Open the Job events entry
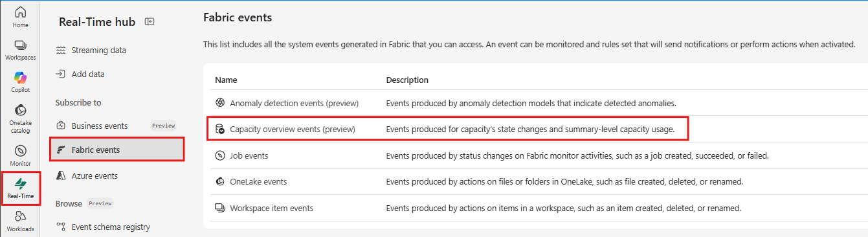Viewport: 868px width, 237px height. coord(249,155)
